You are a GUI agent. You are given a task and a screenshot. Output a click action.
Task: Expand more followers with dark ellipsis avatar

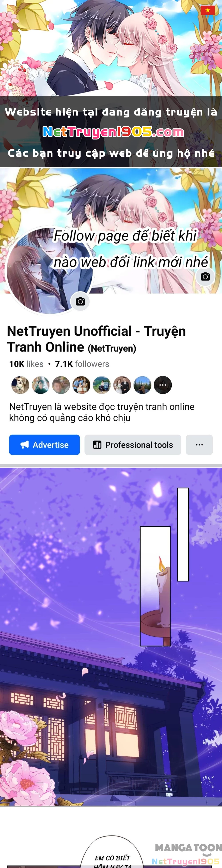[x=163, y=385]
